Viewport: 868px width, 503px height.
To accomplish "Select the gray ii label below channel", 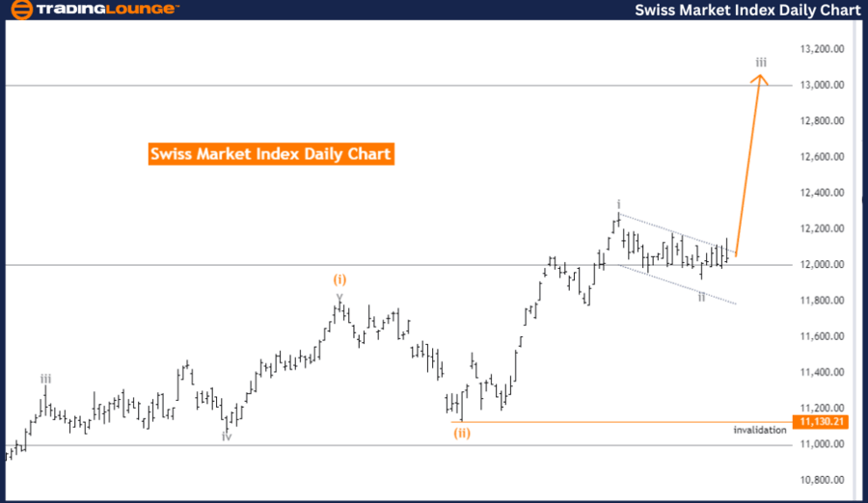I will coord(701,296).
